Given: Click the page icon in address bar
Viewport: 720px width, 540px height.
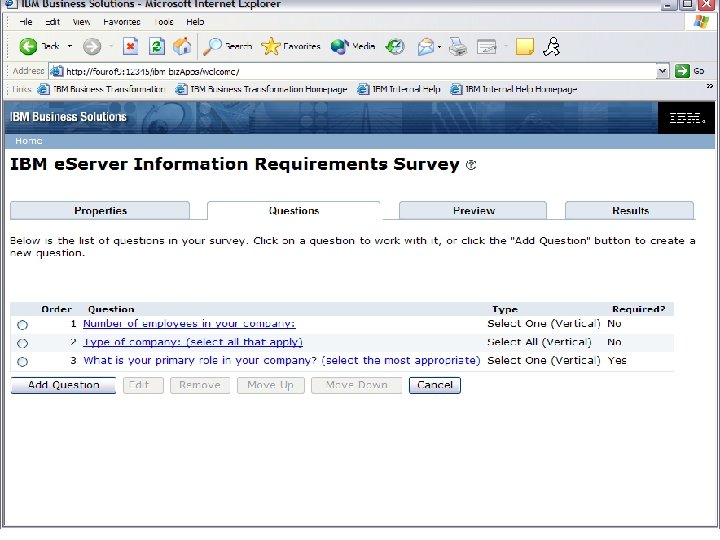Looking at the screenshot, I should tap(56, 71).
